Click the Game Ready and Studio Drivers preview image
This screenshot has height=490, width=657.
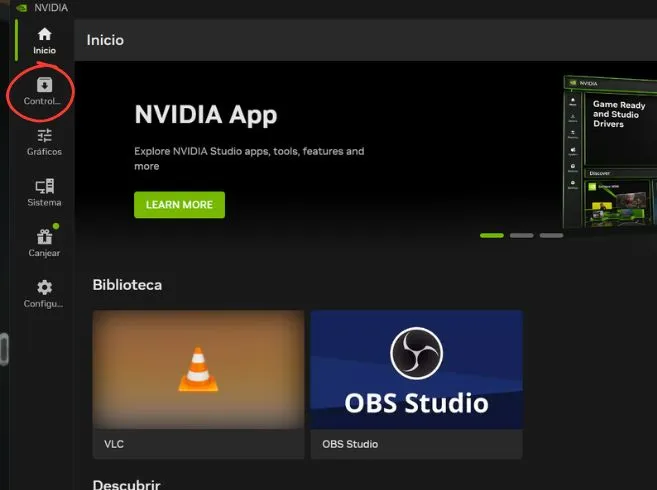point(610,152)
